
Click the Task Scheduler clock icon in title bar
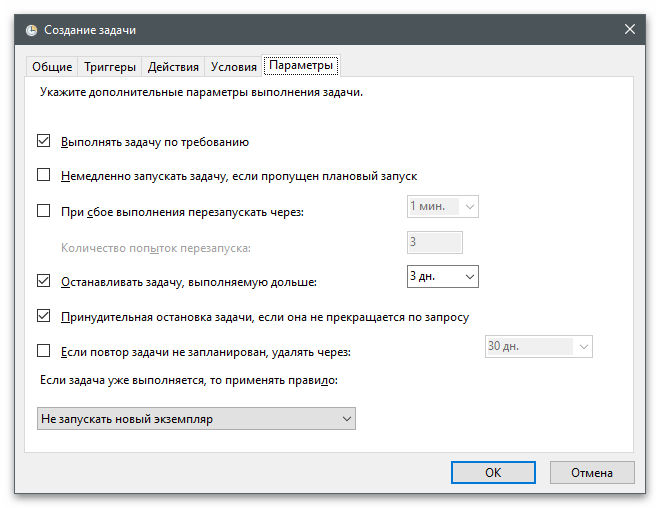click(x=32, y=30)
